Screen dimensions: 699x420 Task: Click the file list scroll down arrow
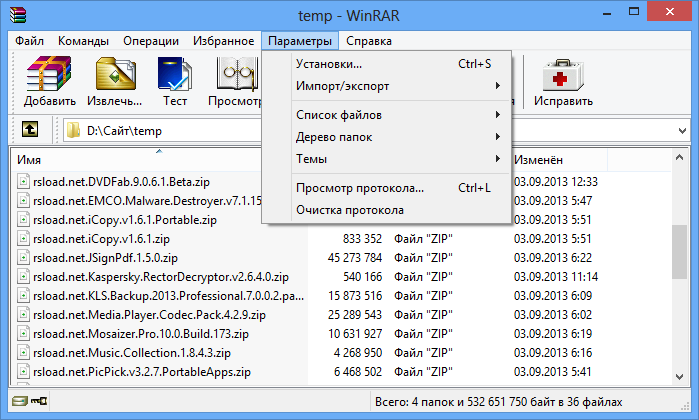point(679,377)
